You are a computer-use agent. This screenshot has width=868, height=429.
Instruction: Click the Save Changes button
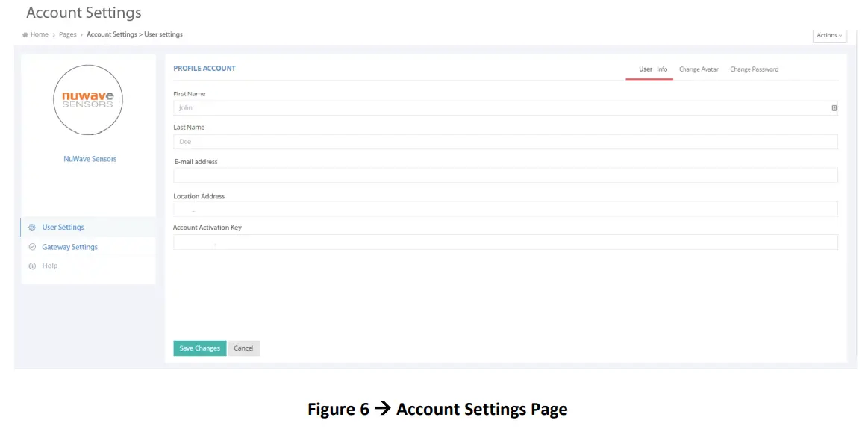(x=200, y=348)
